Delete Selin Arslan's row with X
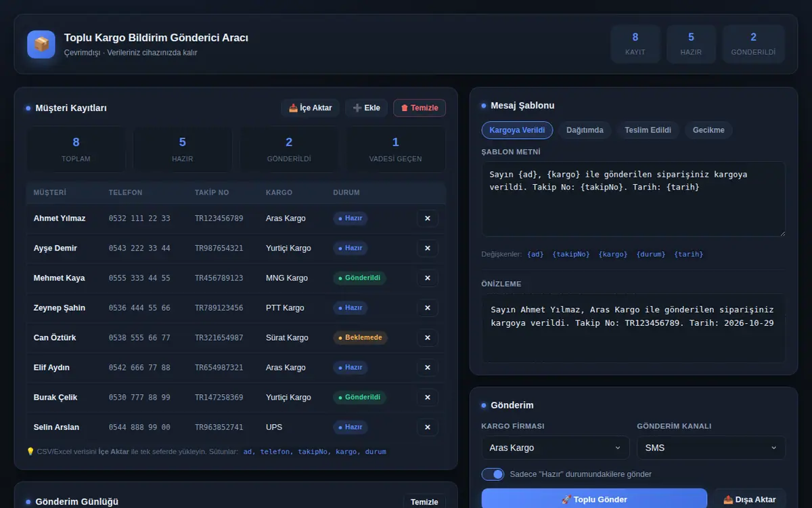This screenshot has width=812, height=508. pos(427,427)
